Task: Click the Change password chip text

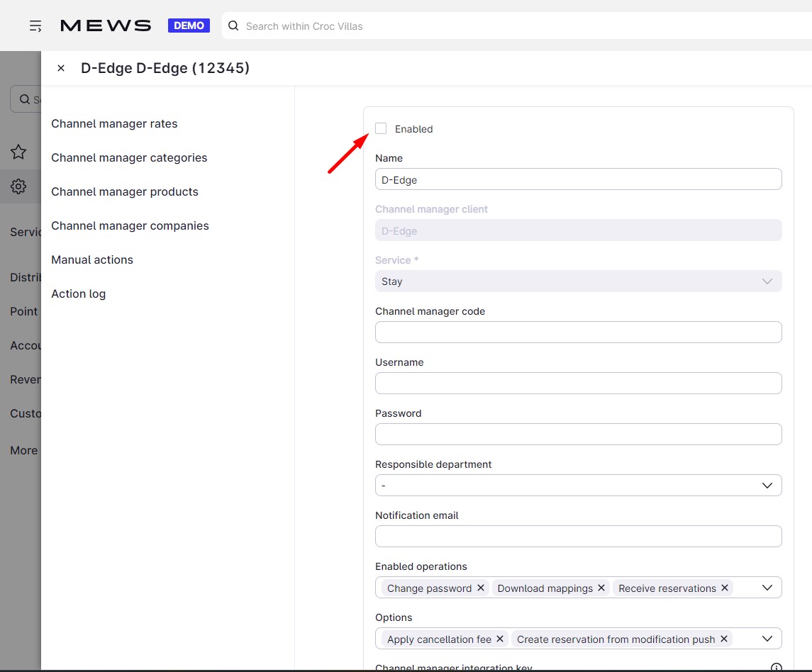Action: 429,588
